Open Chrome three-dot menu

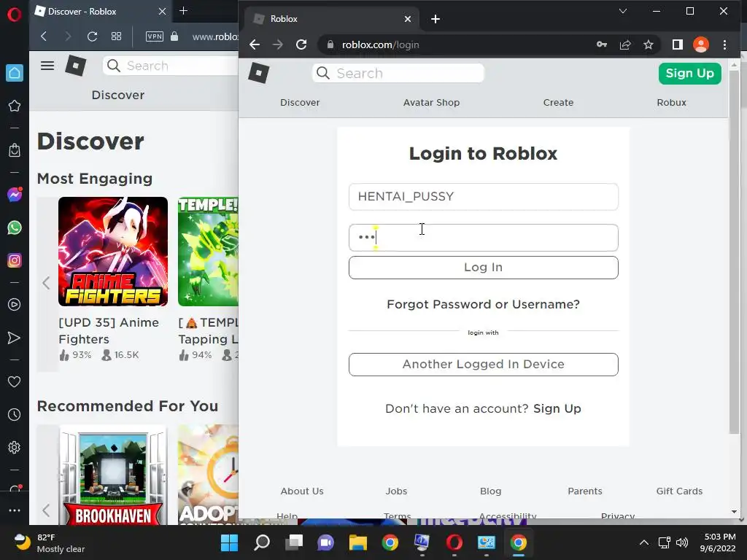point(724,44)
